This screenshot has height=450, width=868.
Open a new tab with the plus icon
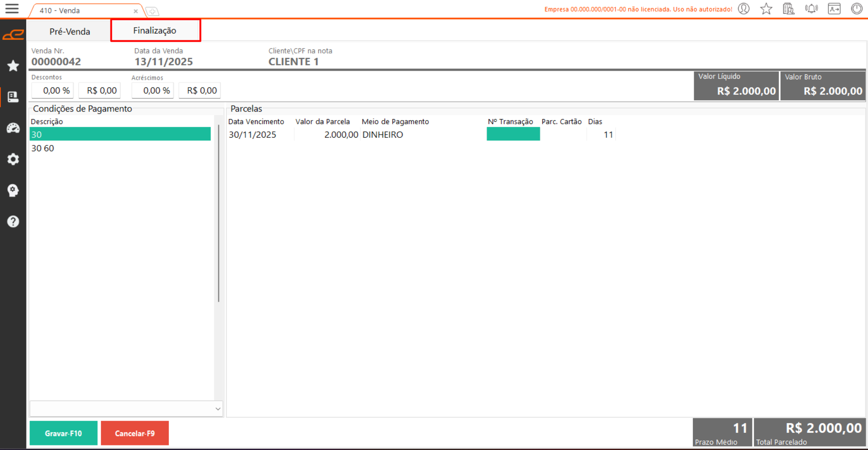coord(153,11)
